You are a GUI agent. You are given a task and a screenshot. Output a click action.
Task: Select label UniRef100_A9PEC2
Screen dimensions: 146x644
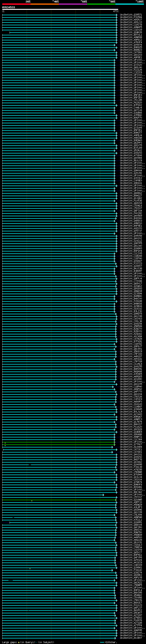click(x=131, y=40)
